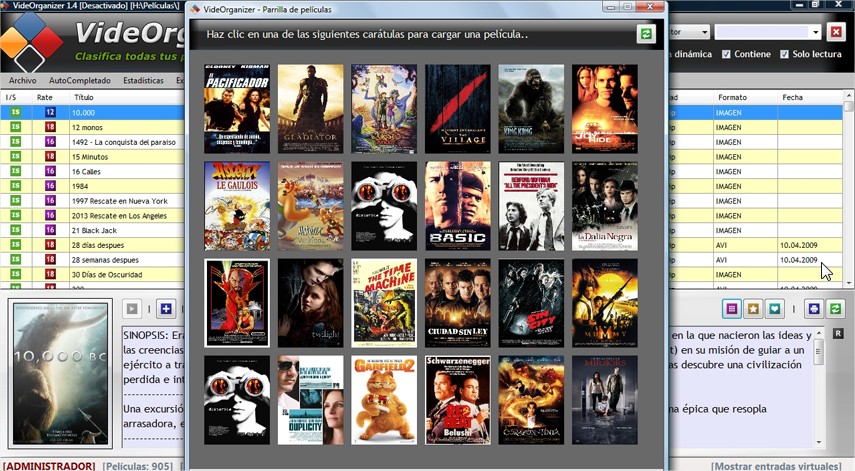
Task: Expand the search text combo box arrow
Action: point(816,32)
